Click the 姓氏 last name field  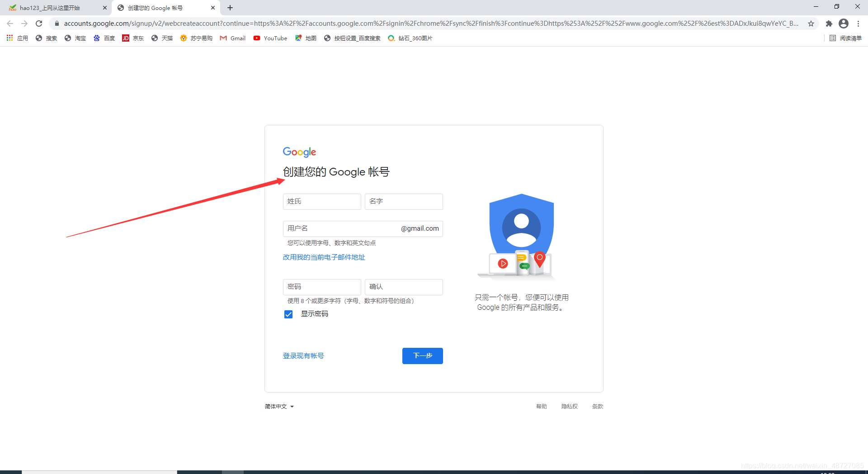pyautogui.click(x=322, y=202)
